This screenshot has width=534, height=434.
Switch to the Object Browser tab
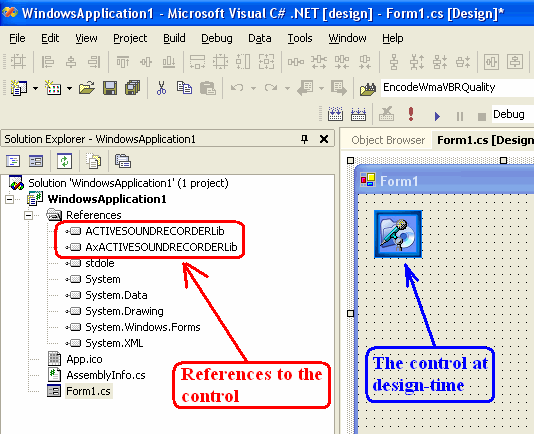pos(388,140)
